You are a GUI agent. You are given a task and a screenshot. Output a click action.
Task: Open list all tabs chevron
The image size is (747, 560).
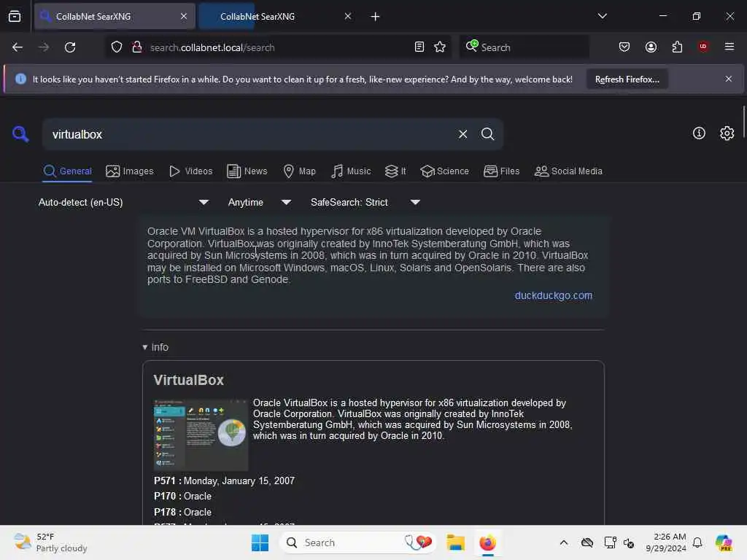(602, 16)
